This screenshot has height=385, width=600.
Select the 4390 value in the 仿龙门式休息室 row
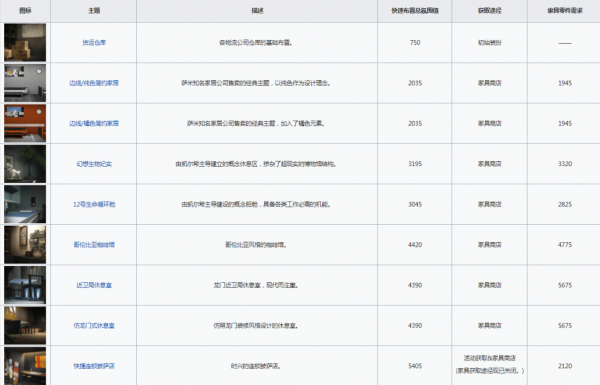415,326
